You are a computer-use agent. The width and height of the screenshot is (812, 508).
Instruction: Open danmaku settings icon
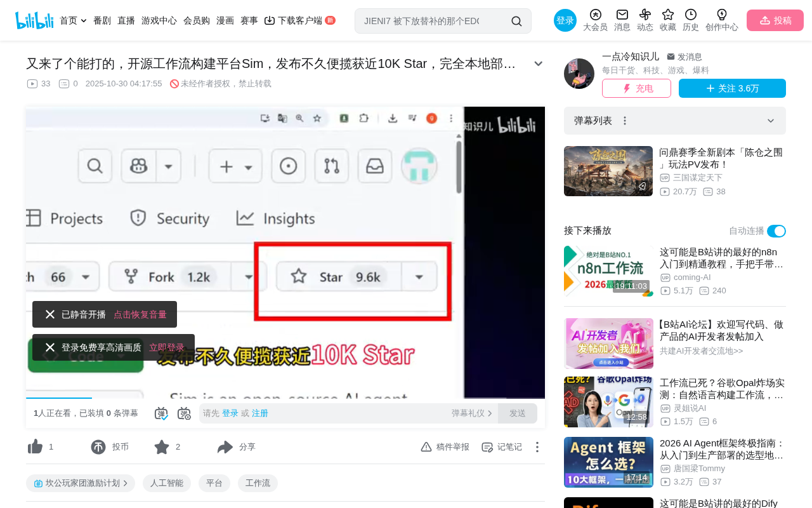pyautogui.click(x=184, y=413)
